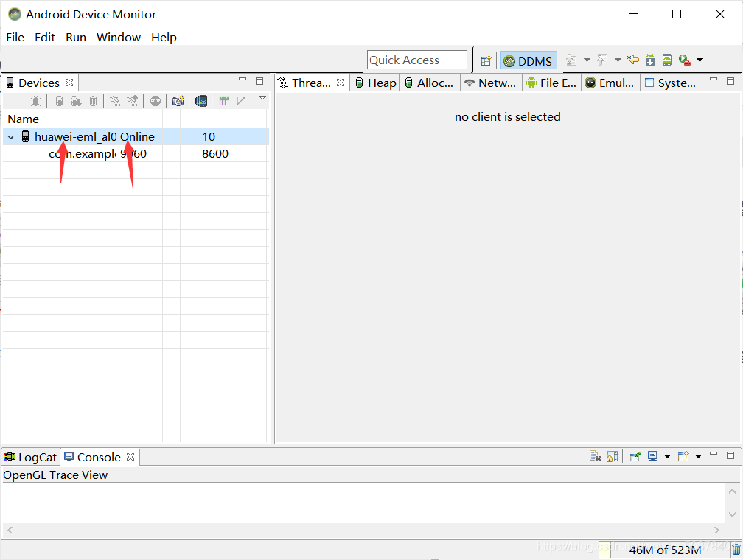Select the com.example process row
The width and height of the screenshot is (743, 560).
[136, 154]
